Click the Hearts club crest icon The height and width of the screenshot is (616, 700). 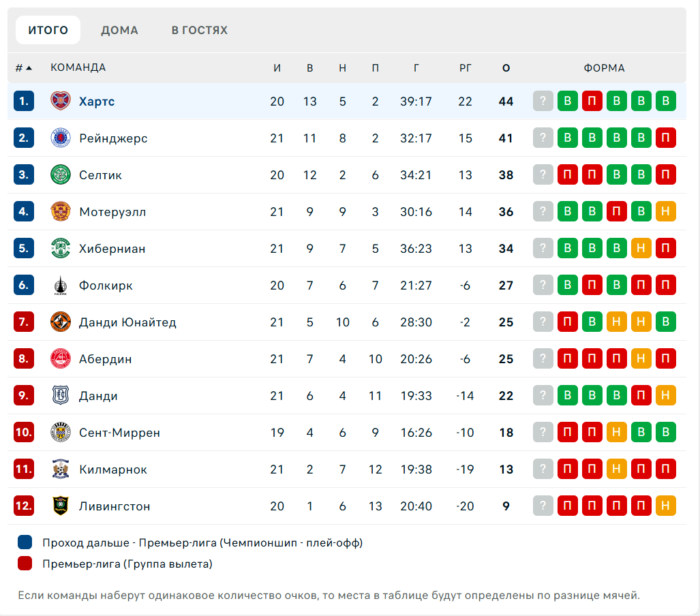pyautogui.click(x=61, y=102)
